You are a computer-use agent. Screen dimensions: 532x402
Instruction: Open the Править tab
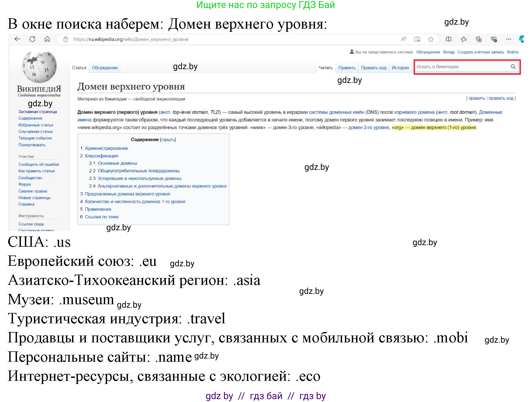point(347,68)
